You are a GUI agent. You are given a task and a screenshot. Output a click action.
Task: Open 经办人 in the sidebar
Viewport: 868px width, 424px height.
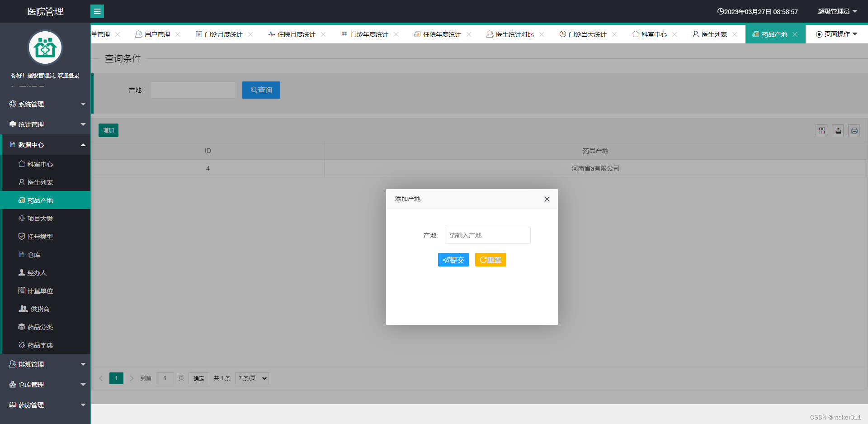point(46,273)
